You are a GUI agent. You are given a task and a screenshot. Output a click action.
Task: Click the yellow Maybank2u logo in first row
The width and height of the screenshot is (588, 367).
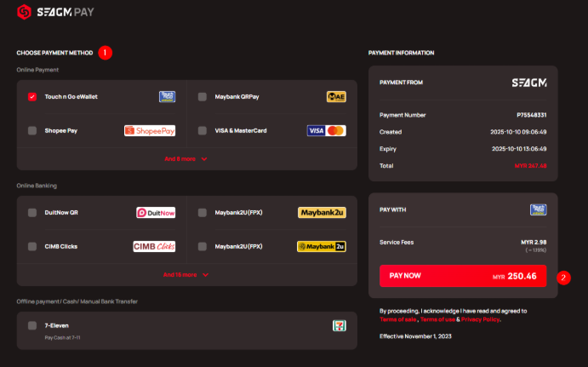coord(322,213)
